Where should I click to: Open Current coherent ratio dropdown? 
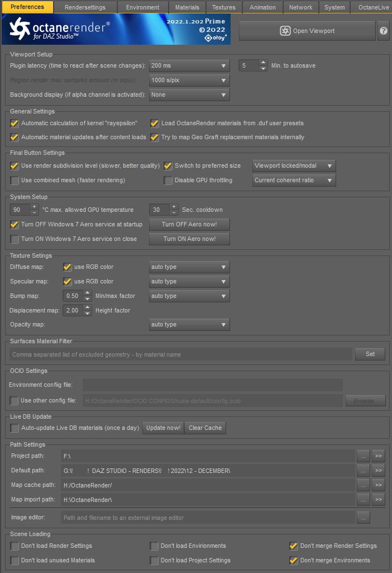[294, 181]
